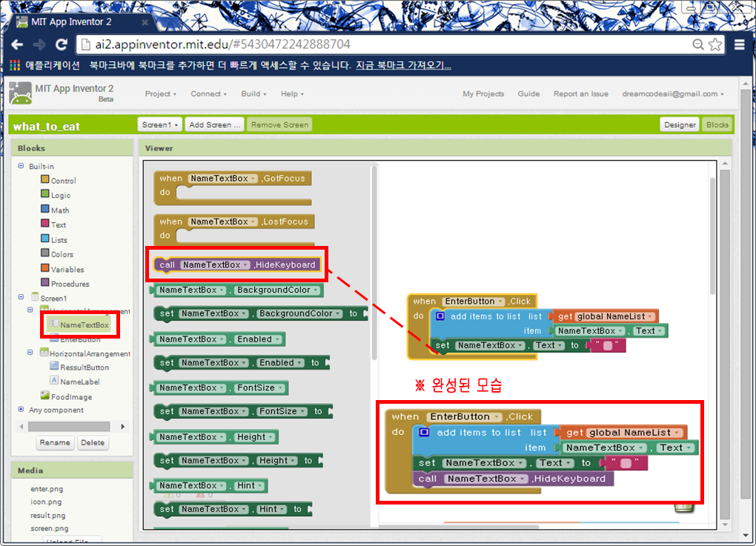This screenshot has height=546, width=756.
Task: Click the Blocks panel scroll-left arrow
Action: click(x=21, y=427)
